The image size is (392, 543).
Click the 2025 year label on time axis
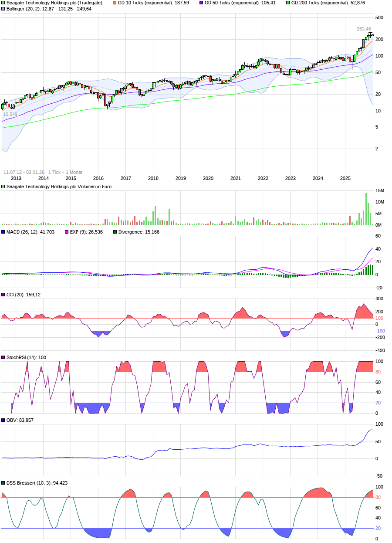345,178
